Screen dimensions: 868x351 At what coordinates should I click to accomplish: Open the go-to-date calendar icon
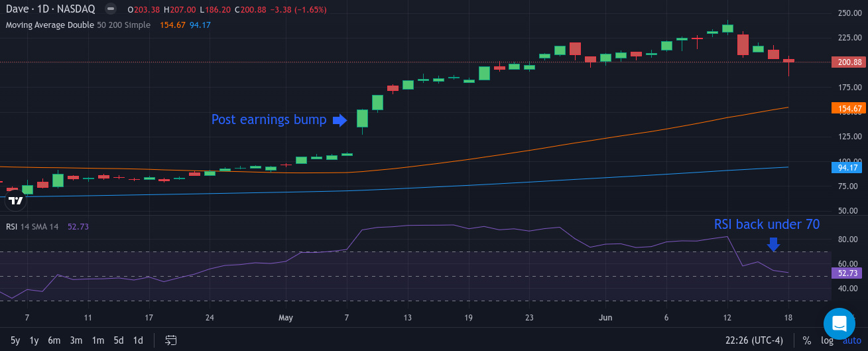click(x=171, y=340)
